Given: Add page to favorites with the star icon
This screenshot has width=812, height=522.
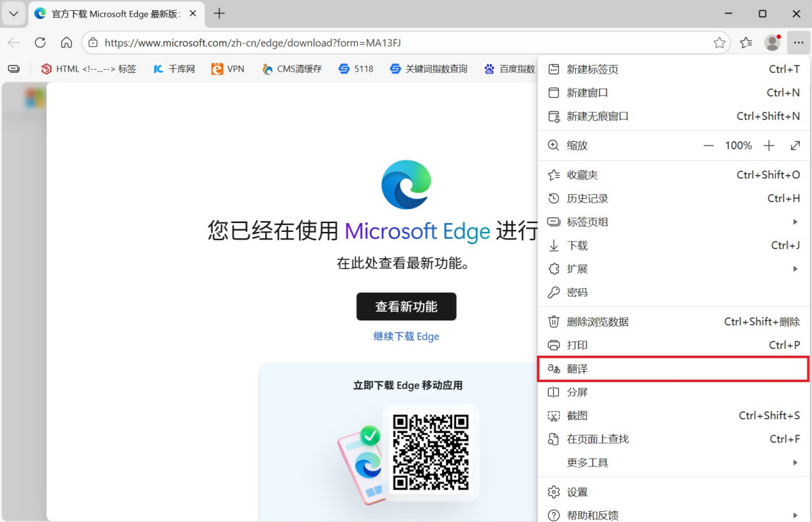Looking at the screenshot, I should 719,42.
